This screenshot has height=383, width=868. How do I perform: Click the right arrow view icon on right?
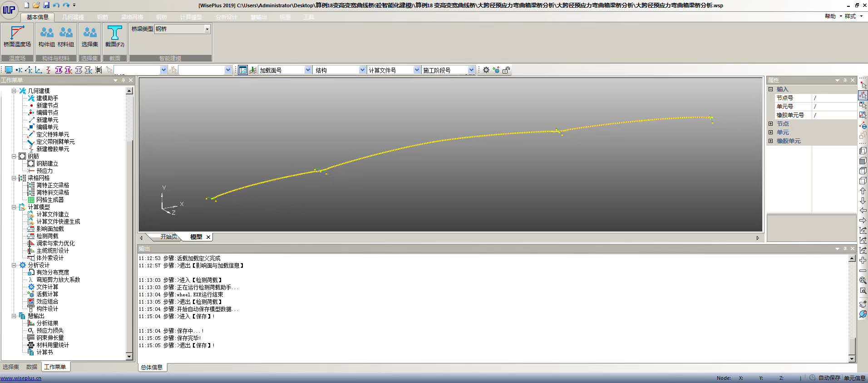(863, 221)
